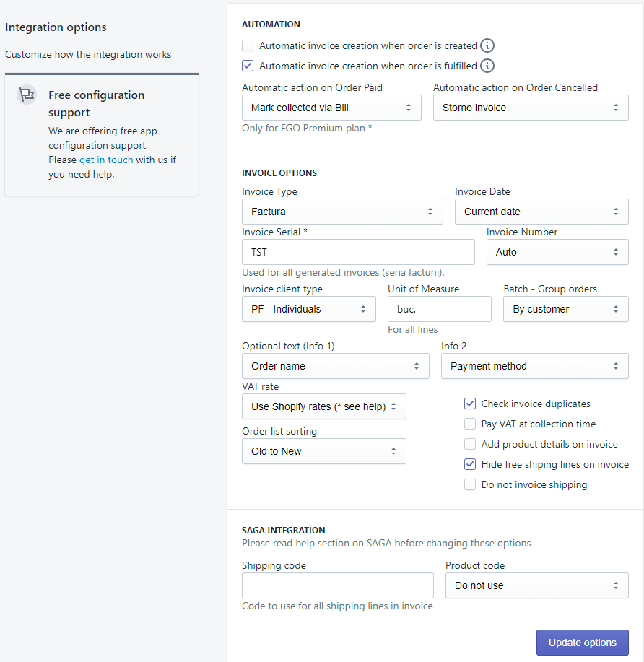Viewport: 644px width, 662px height.
Task: Open the Invoice Number dropdown
Action: pyautogui.click(x=557, y=252)
